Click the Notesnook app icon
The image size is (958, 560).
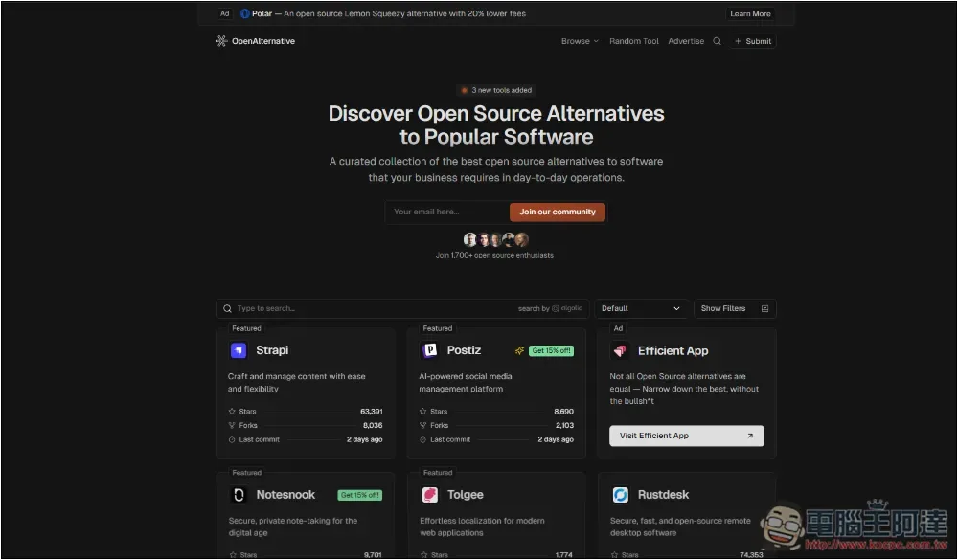coord(239,495)
